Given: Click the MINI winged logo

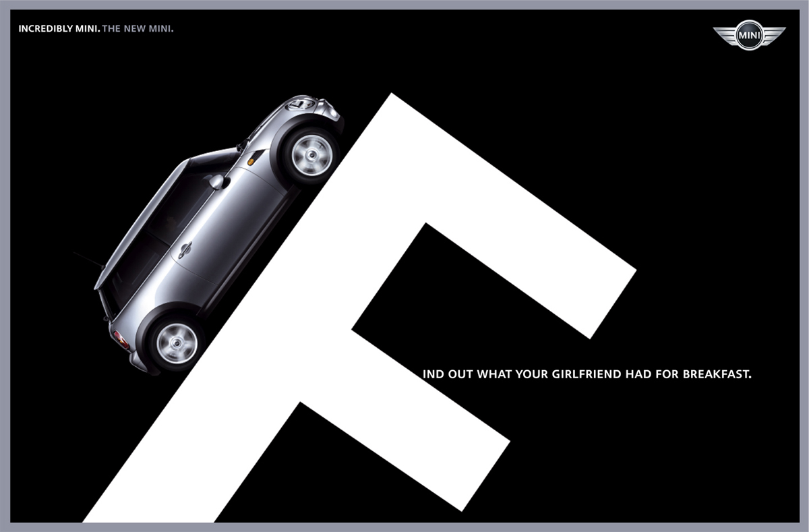Looking at the screenshot, I should click(749, 34).
